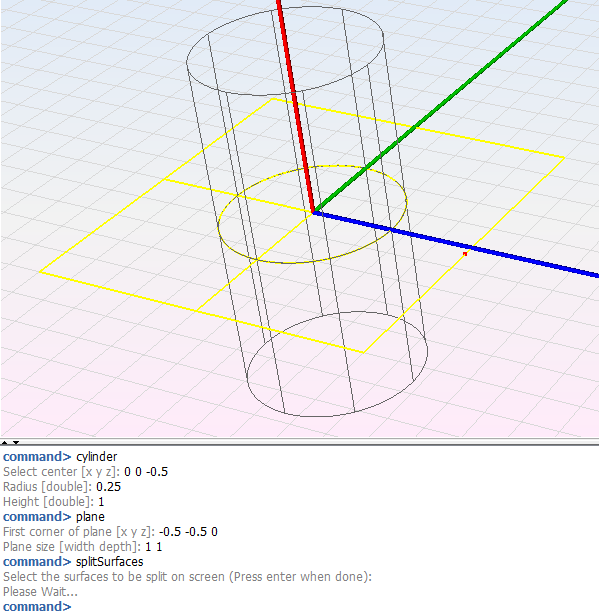Click the splitter bar between viewport and console
The height and width of the screenshot is (614, 599).
(x=300, y=442)
